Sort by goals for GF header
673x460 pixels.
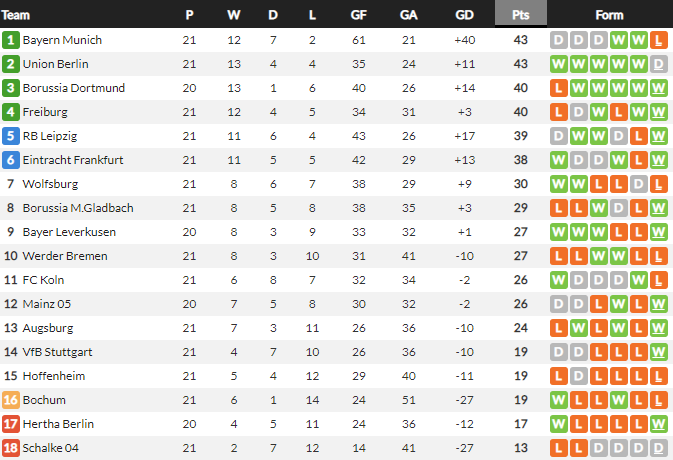pos(358,15)
